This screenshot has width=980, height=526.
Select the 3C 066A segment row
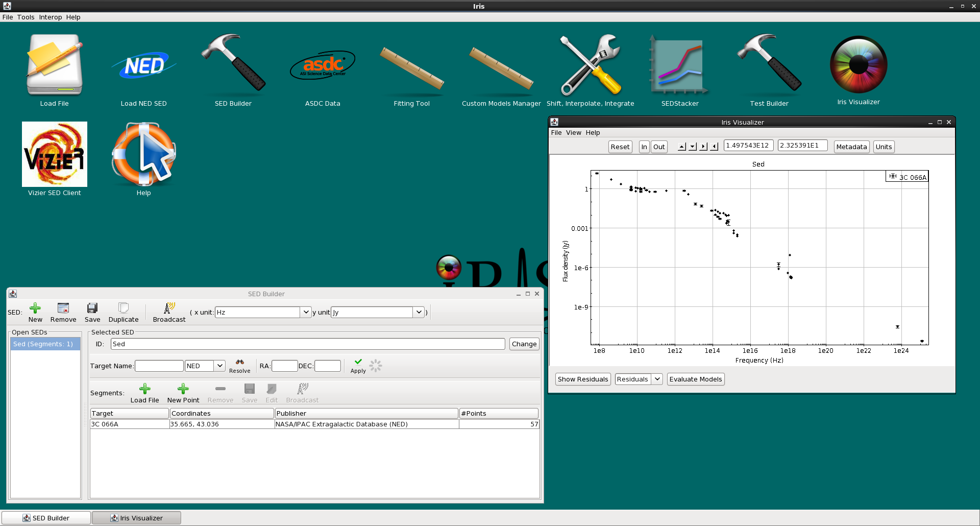coord(314,424)
